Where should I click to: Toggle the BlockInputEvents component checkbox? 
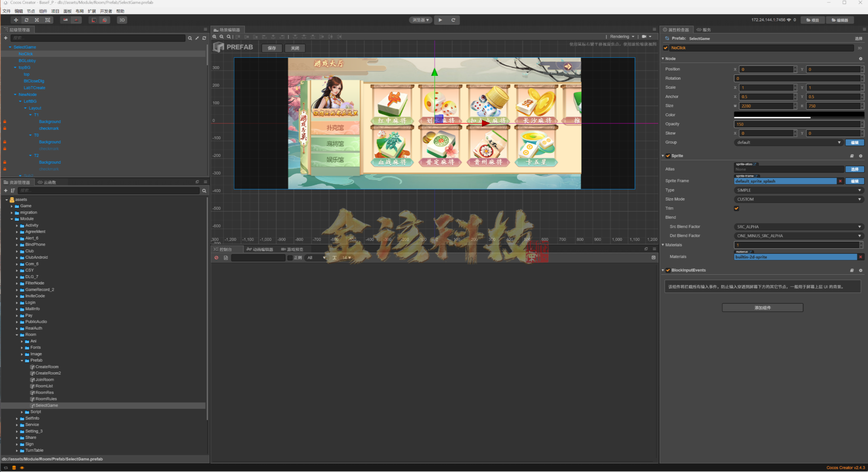coord(669,270)
